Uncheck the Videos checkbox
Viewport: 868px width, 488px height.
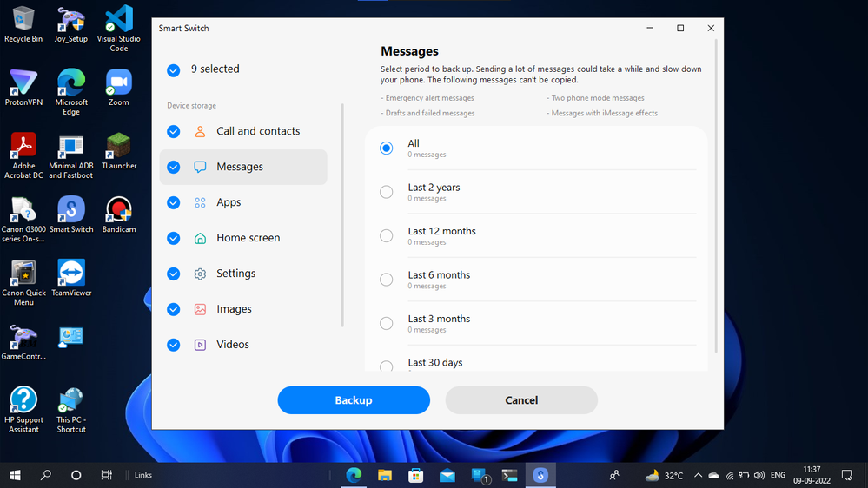click(174, 346)
